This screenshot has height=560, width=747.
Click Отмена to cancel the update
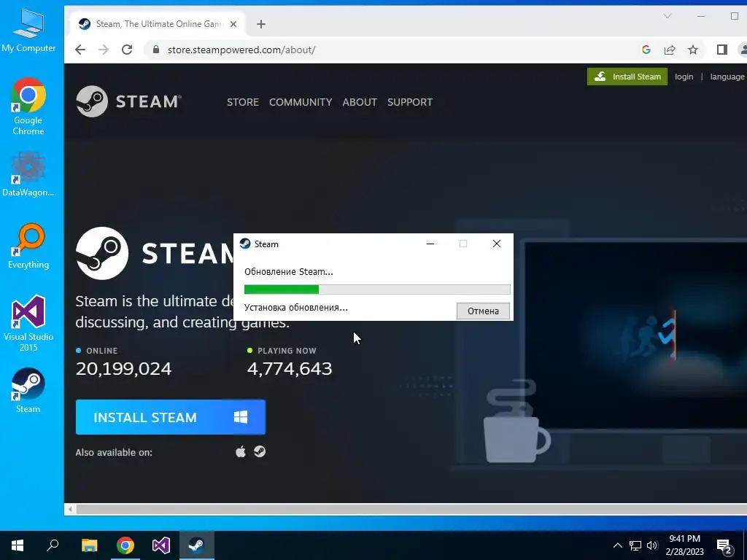pyautogui.click(x=483, y=311)
